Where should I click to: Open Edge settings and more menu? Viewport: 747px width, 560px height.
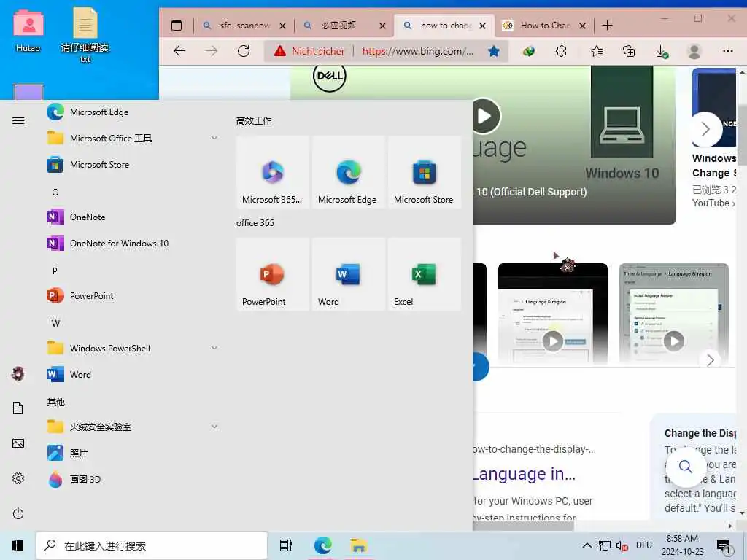pyautogui.click(x=727, y=51)
